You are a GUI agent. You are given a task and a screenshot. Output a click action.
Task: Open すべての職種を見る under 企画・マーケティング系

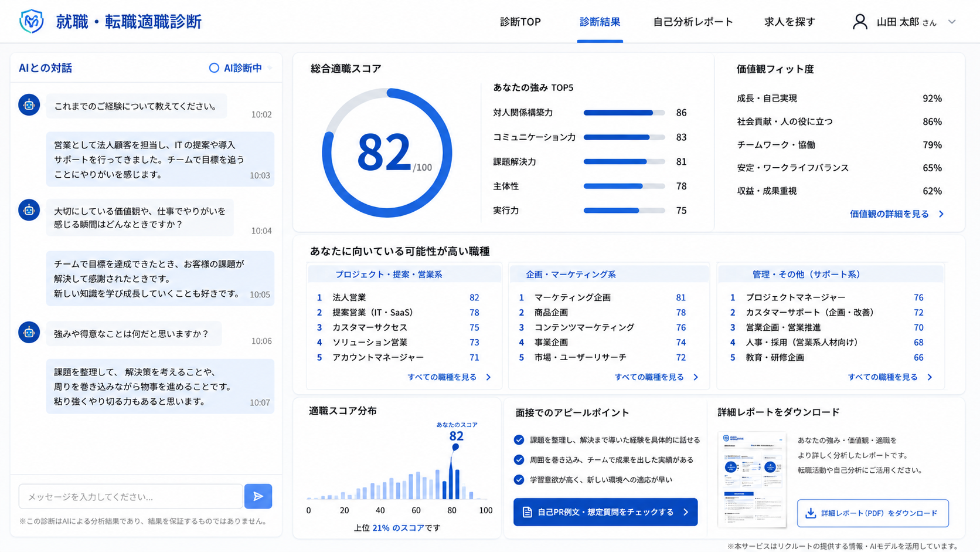(649, 377)
